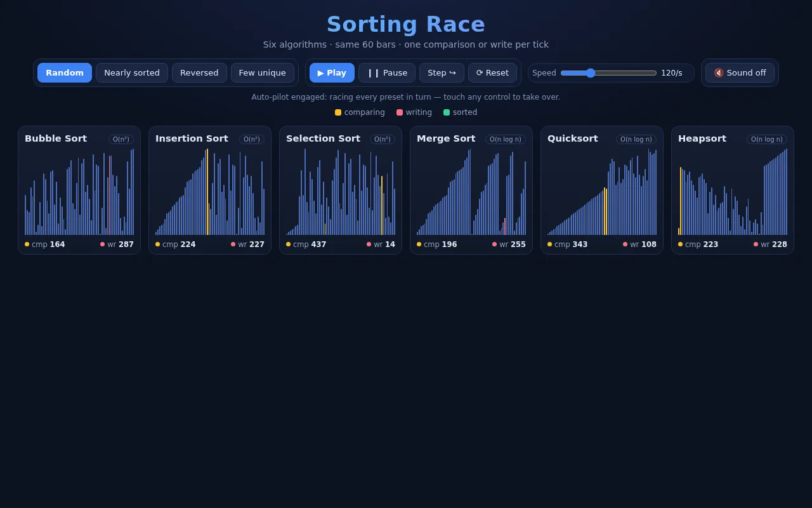Image resolution: width=812 pixels, height=508 pixels.
Task: Click the green sorted legend swatch
Action: pos(447,112)
